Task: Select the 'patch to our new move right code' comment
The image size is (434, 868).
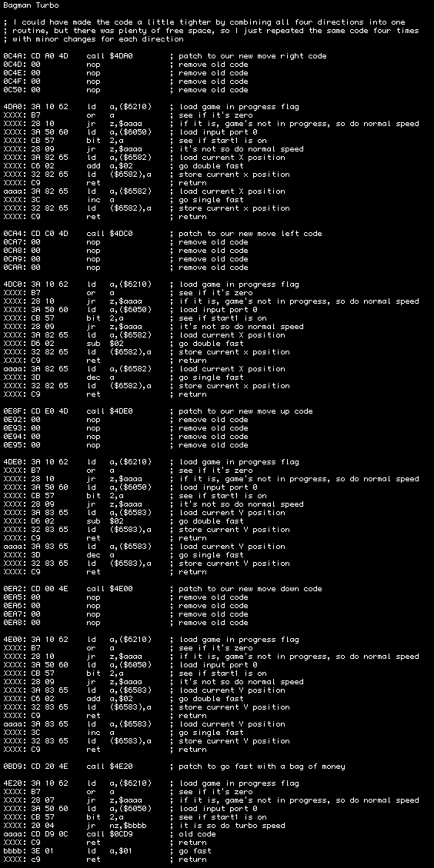Action: click(252, 56)
